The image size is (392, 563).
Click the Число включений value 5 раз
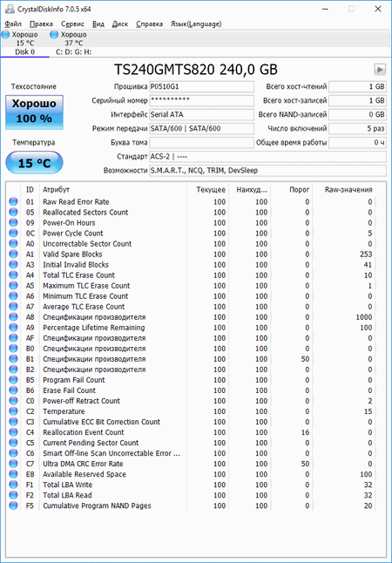(357, 128)
